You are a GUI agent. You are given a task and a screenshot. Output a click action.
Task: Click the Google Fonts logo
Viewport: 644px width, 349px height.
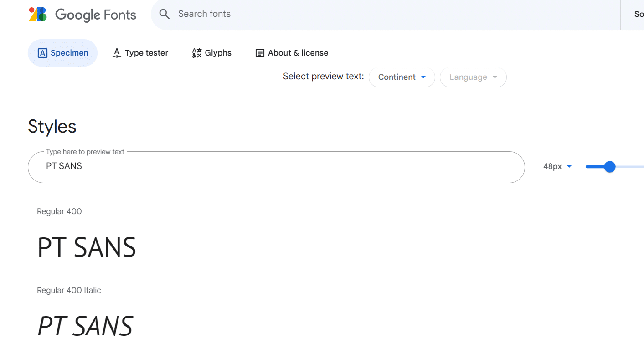coord(82,14)
